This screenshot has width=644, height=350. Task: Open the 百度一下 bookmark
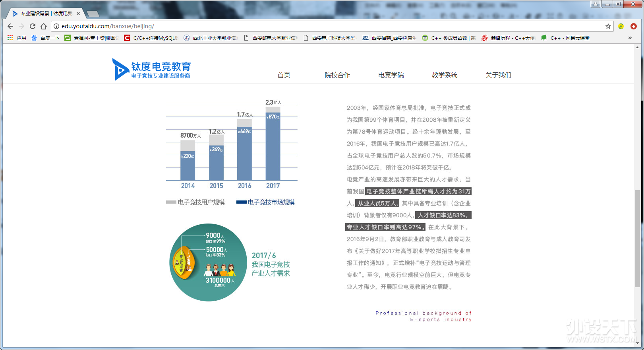45,38
